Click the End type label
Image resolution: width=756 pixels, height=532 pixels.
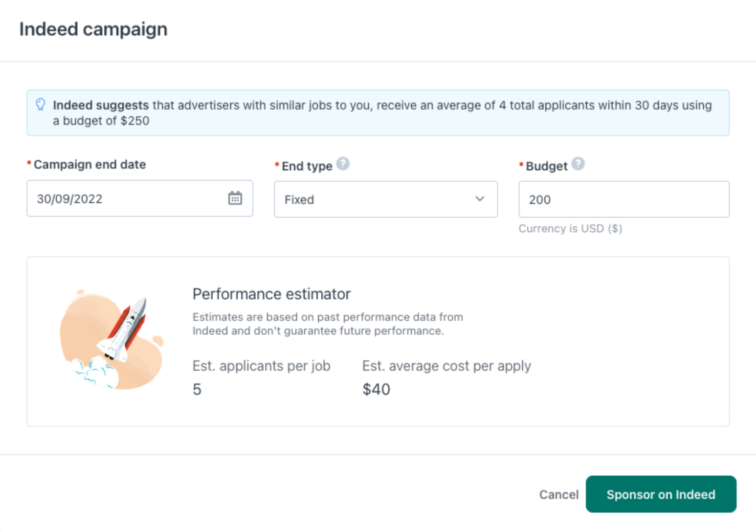(x=307, y=166)
